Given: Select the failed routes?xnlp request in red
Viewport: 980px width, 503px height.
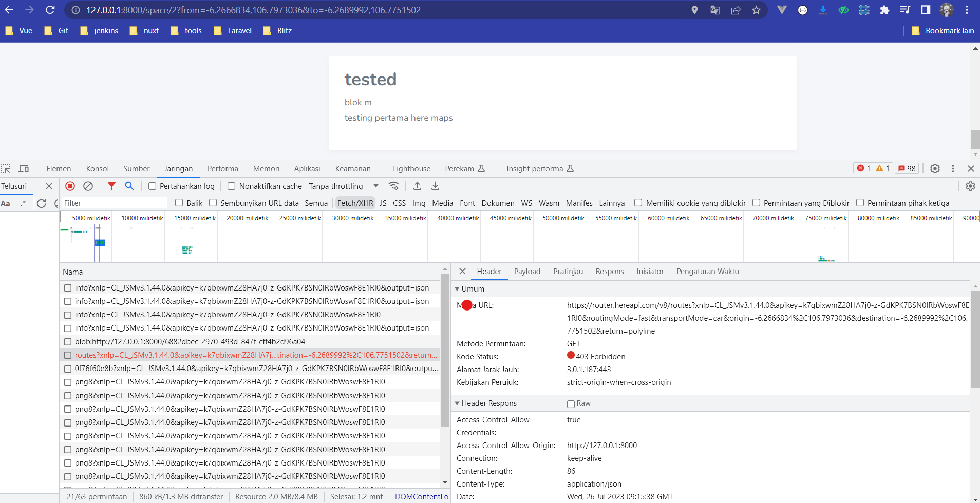Looking at the screenshot, I should tap(250, 355).
